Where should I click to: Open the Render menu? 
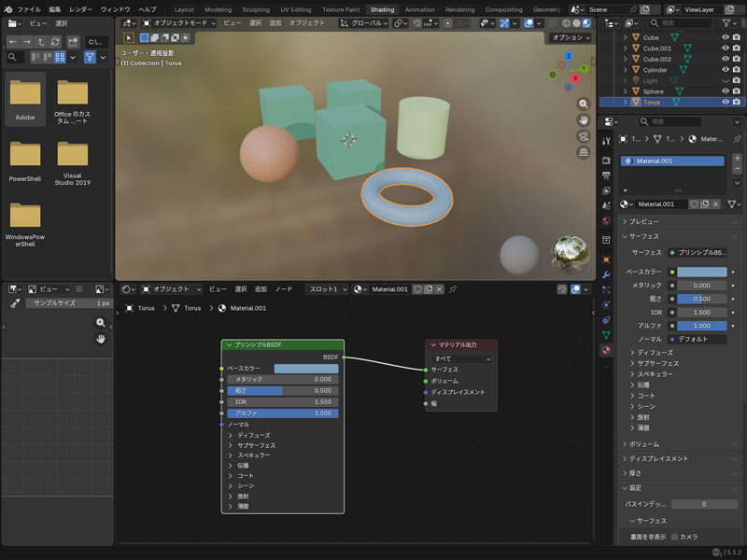pos(80,9)
